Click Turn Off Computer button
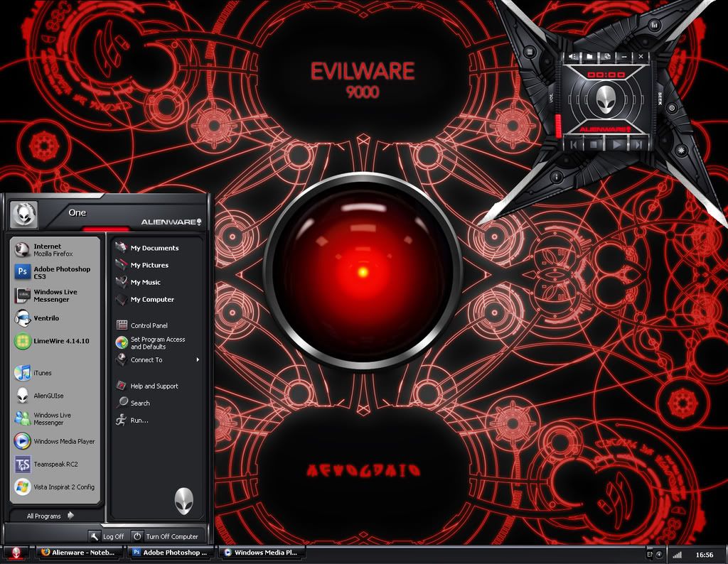The height and width of the screenshot is (564, 728). pos(166,536)
